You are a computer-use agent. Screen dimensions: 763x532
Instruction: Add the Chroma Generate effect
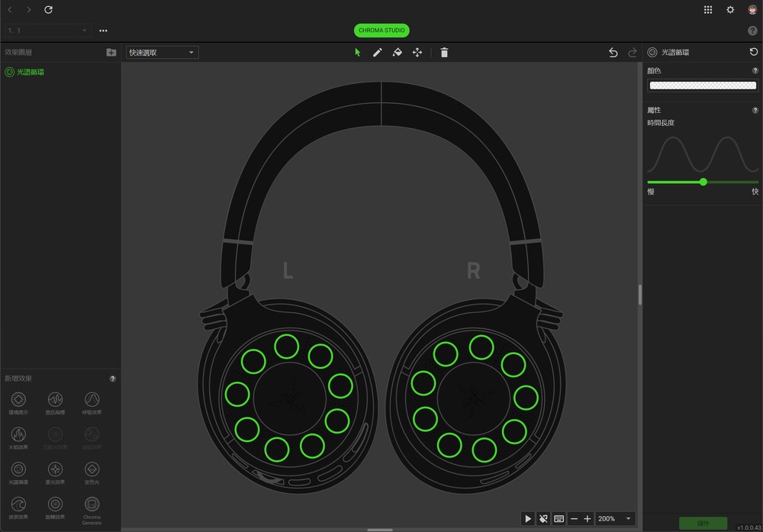pyautogui.click(x=92, y=510)
